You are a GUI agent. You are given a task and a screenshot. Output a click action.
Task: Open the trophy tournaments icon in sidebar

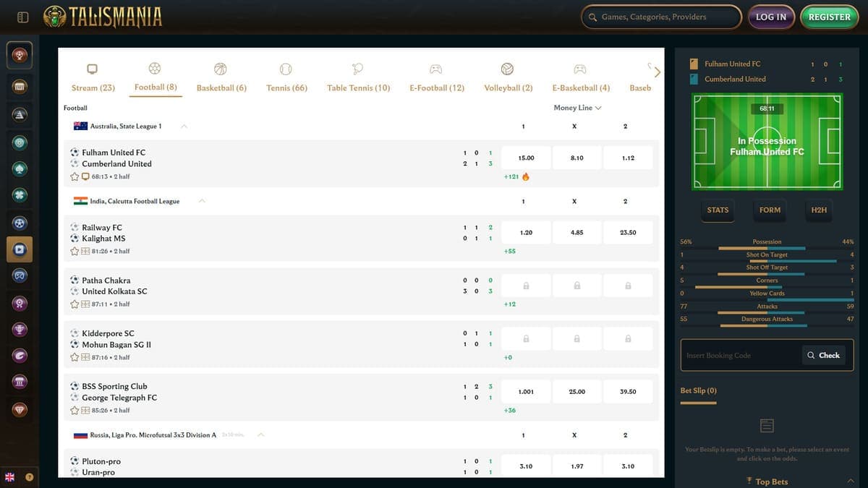point(20,330)
